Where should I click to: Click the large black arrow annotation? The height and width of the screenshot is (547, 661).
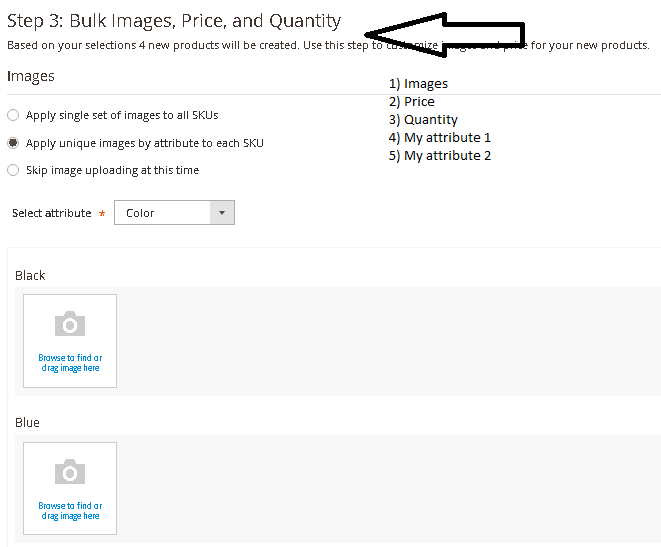pos(445,35)
